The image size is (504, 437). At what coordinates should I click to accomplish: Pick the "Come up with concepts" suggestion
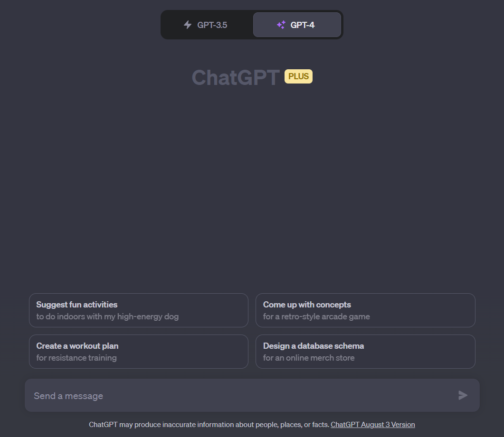pos(365,310)
